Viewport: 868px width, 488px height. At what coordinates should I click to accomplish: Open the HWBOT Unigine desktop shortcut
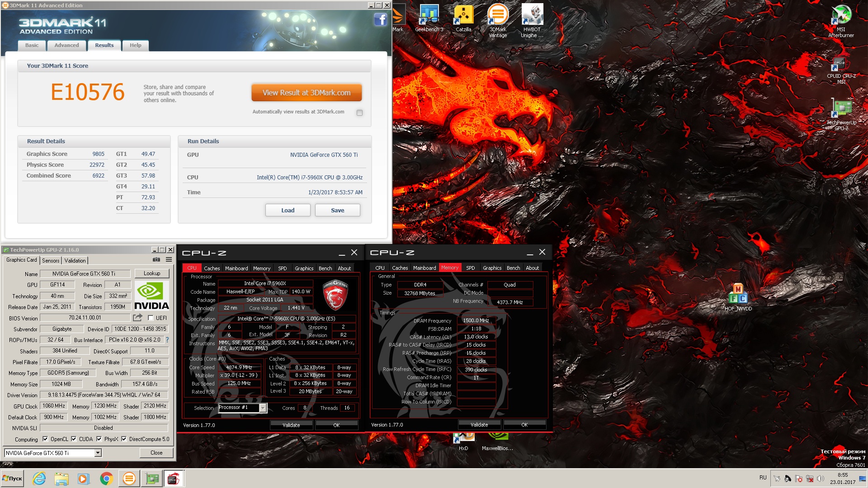(x=532, y=21)
